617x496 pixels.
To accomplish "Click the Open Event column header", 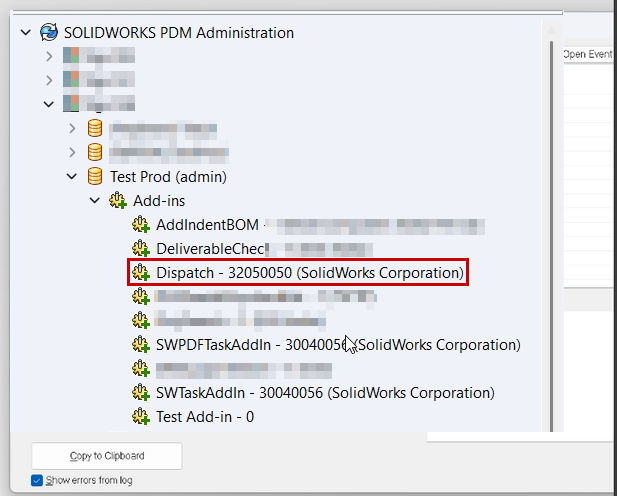I will pos(588,54).
